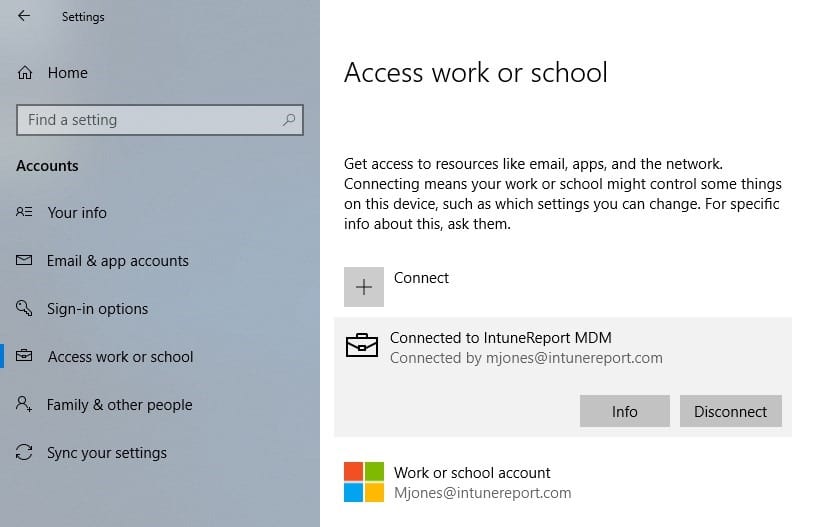The width and height of the screenshot is (823, 527).
Task: Click the Email & app accounts envelope icon
Action: (25, 261)
